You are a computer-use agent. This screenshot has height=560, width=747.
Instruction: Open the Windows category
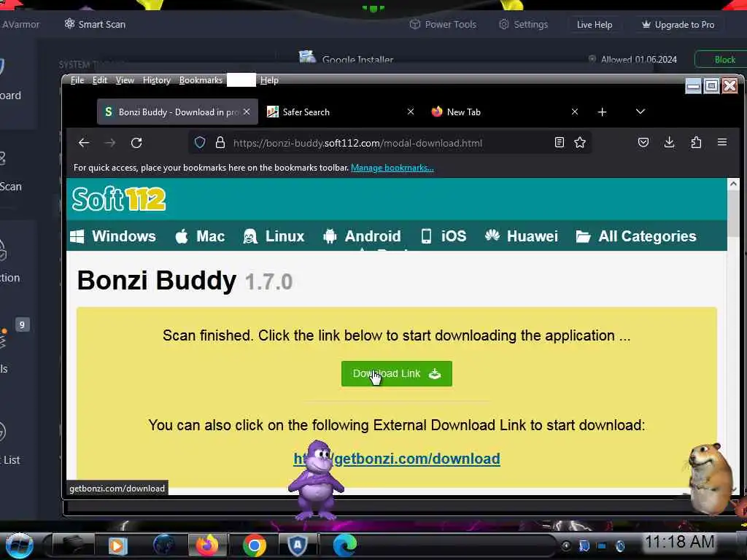point(113,236)
